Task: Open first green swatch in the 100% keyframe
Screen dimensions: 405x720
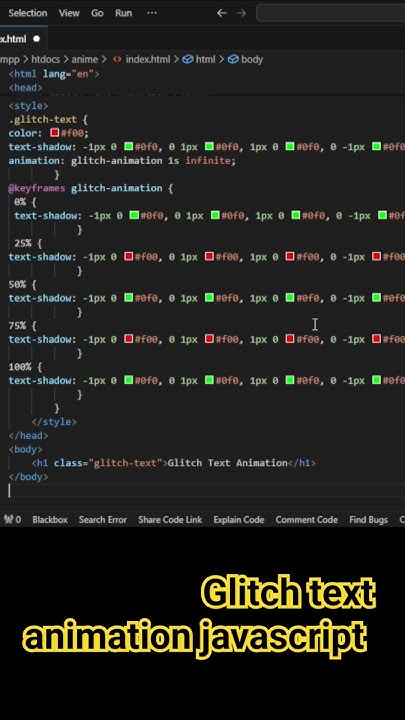Action: point(129,380)
